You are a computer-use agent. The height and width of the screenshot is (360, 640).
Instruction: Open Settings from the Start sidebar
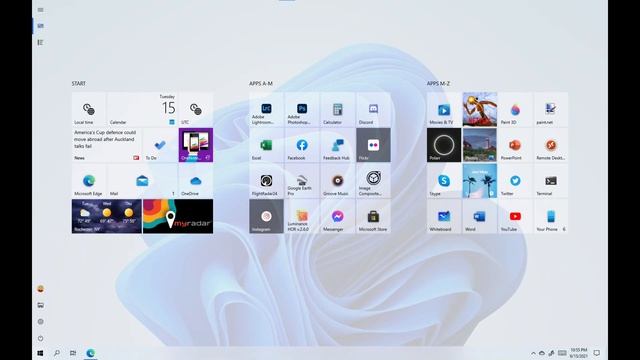(40, 322)
